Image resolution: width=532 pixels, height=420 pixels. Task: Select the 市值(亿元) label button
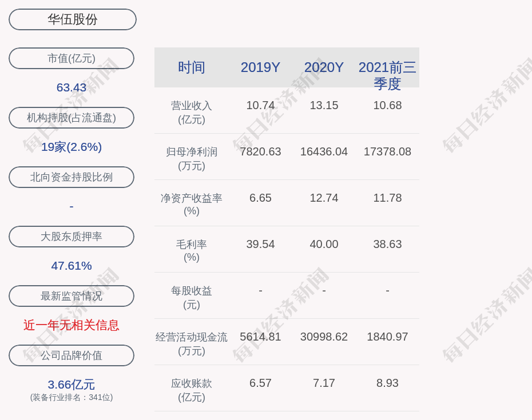(72, 58)
